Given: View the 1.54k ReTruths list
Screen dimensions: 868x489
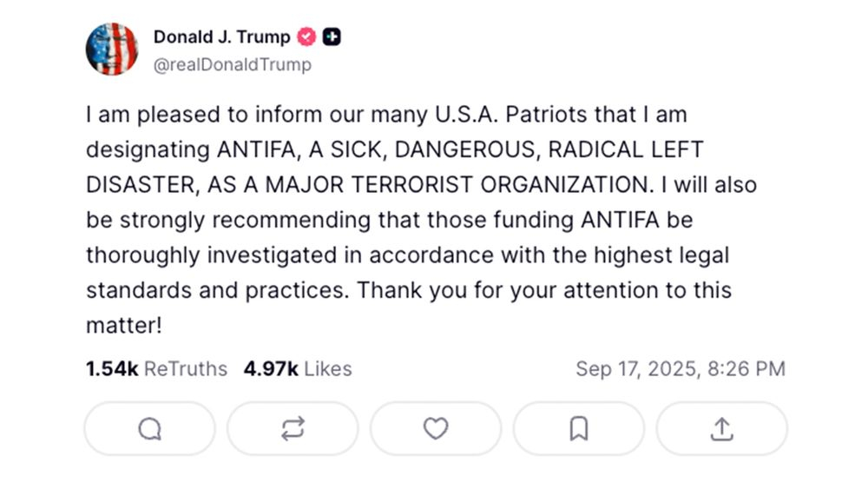Looking at the screenshot, I should (156, 369).
